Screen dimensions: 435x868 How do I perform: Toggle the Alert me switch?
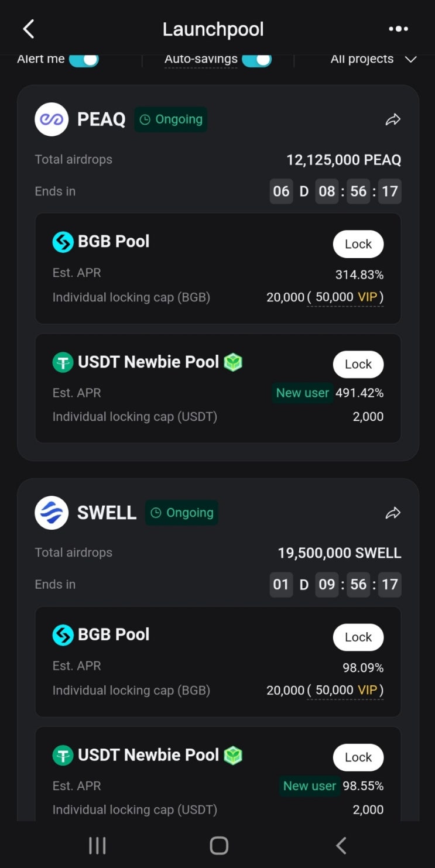[x=84, y=59]
